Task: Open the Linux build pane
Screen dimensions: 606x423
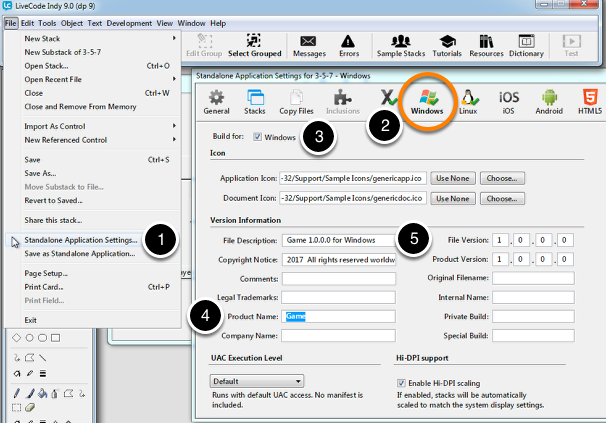Action: pos(468,102)
